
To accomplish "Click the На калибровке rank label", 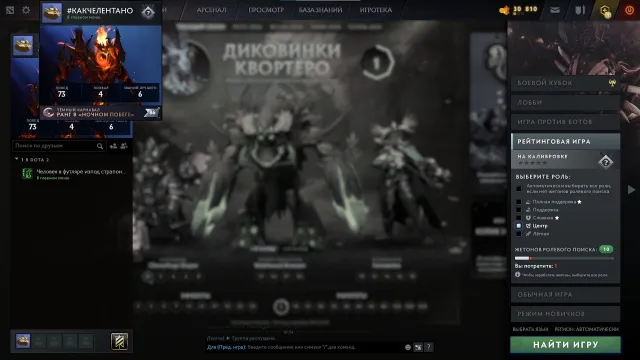I will pos(542,156).
